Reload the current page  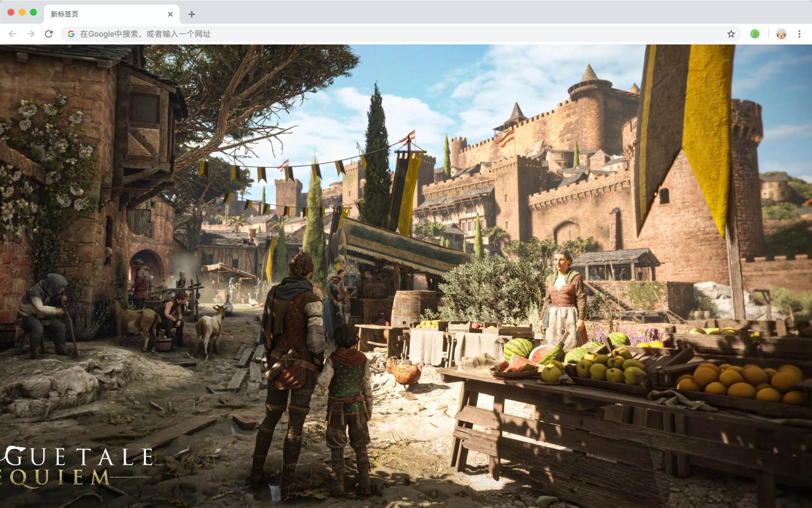[x=48, y=34]
